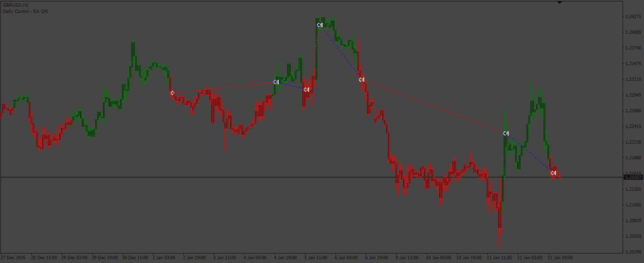Click the 10 Jan 03:00 time label
This screenshot has width=644, height=263.
point(439,258)
